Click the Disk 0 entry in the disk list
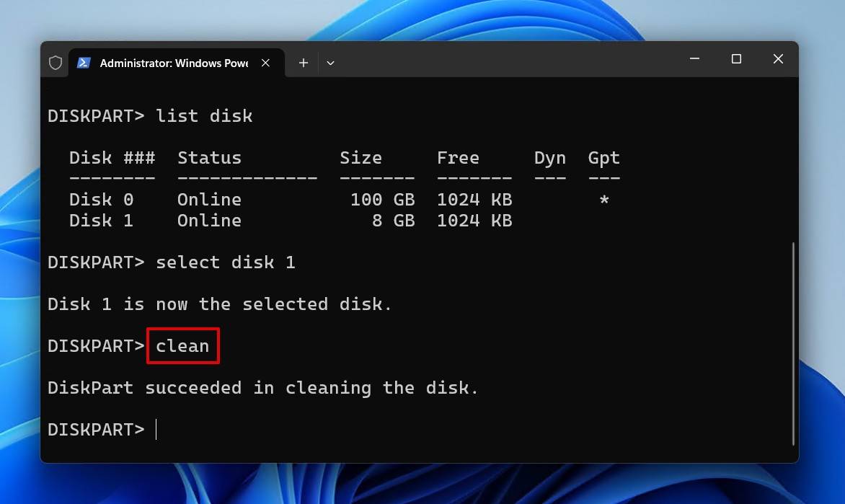This screenshot has height=504, width=845. (x=100, y=199)
